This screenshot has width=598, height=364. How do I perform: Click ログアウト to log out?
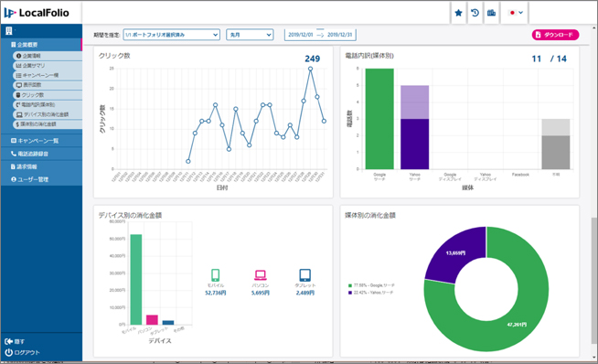pyautogui.click(x=22, y=352)
